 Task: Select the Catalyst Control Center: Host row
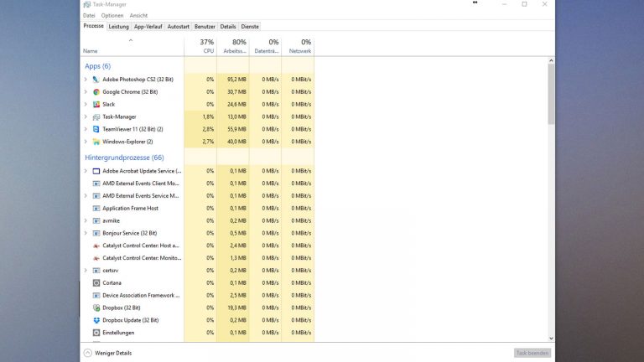tap(141, 246)
